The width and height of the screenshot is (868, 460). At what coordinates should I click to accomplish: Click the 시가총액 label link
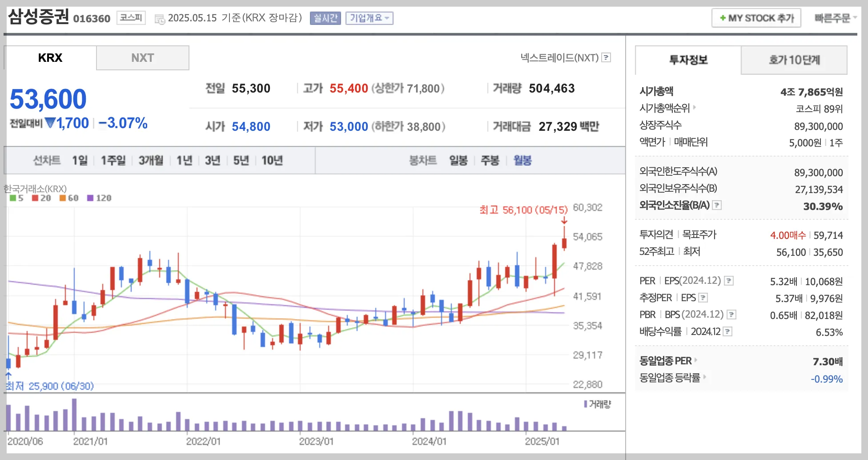656,91
